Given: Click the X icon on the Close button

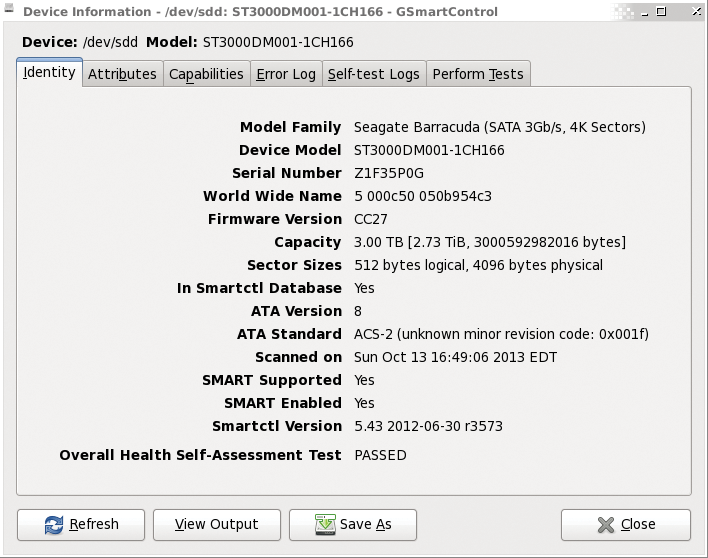Looking at the screenshot, I should coord(606,525).
